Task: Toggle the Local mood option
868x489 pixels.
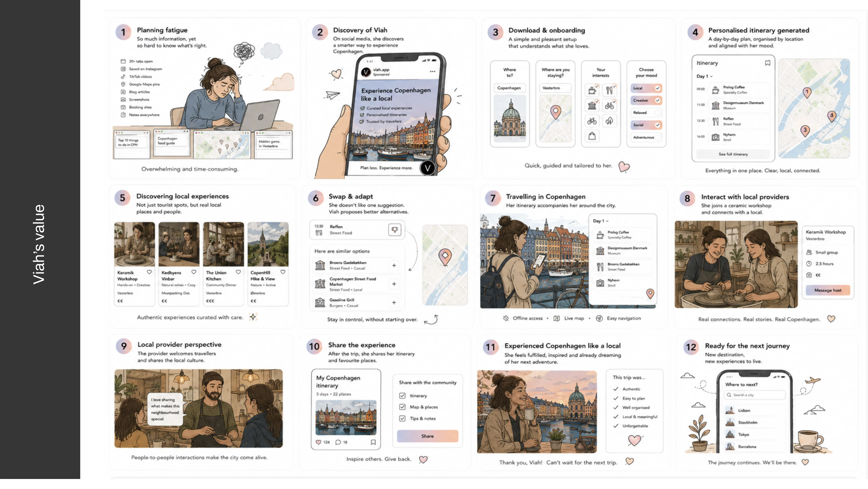Action: coord(646,88)
